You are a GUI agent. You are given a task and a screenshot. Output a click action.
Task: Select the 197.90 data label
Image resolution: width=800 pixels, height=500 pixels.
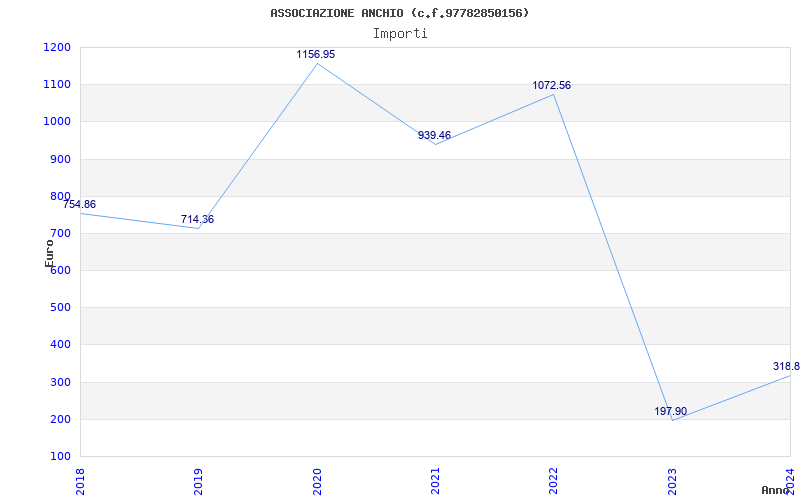point(671,411)
